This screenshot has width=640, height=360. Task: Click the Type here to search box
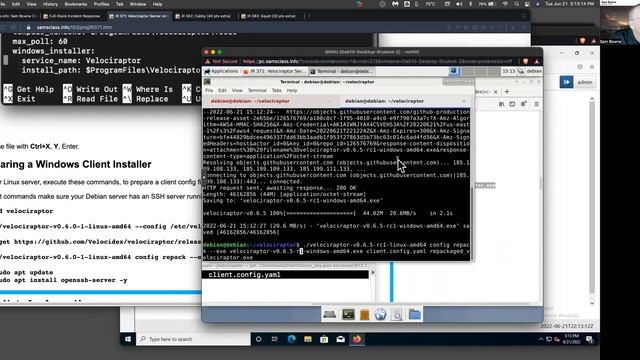(193, 339)
